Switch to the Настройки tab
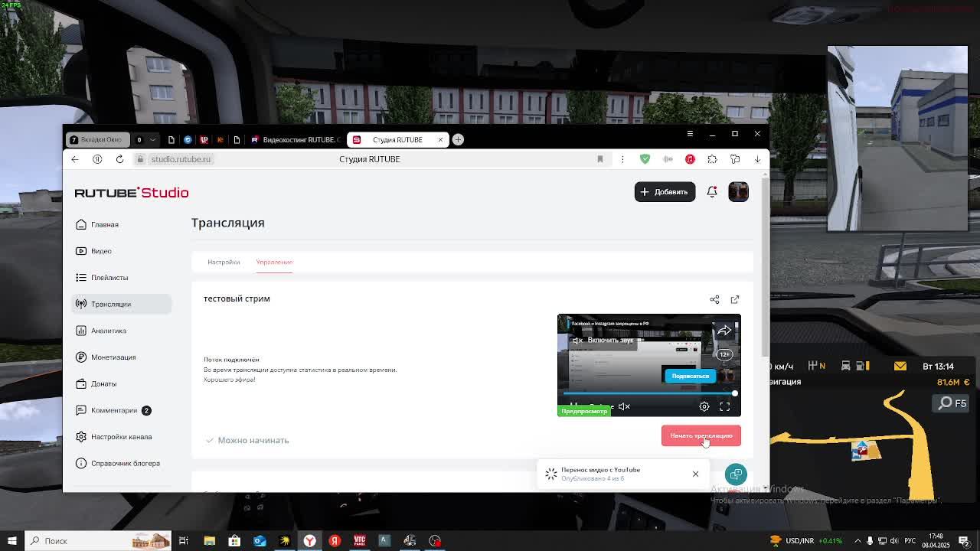Viewport: 980px width, 551px height. pyautogui.click(x=224, y=262)
